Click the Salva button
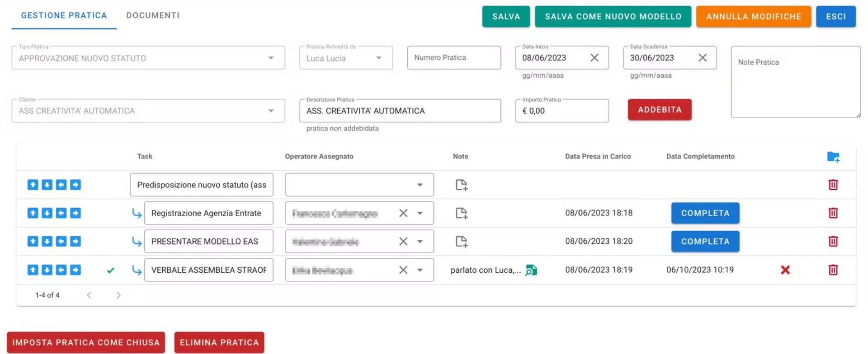Screen dimensions: 868x354 [506, 17]
